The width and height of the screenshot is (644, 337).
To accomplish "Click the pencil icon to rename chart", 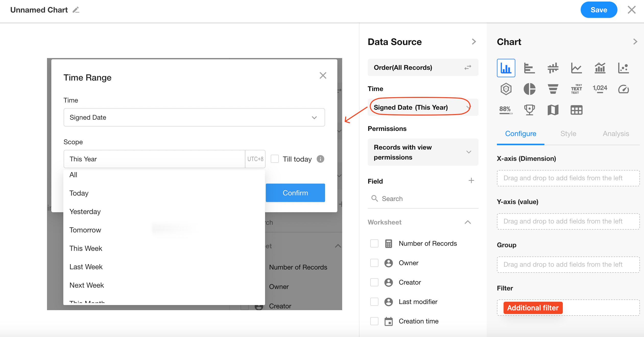I will click(76, 10).
